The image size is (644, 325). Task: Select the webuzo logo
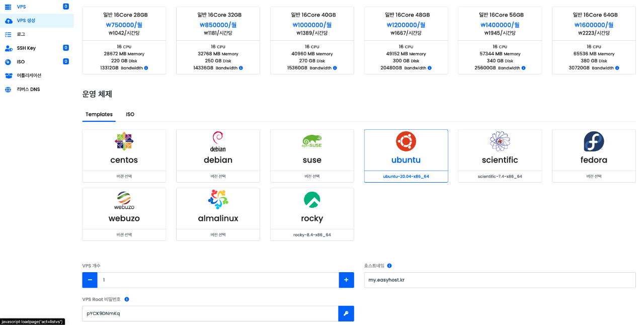click(x=124, y=200)
